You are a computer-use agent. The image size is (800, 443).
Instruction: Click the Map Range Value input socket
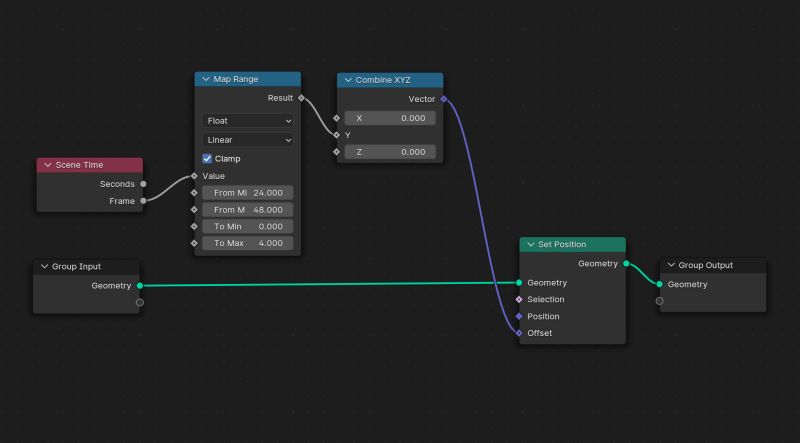[x=194, y=176]
